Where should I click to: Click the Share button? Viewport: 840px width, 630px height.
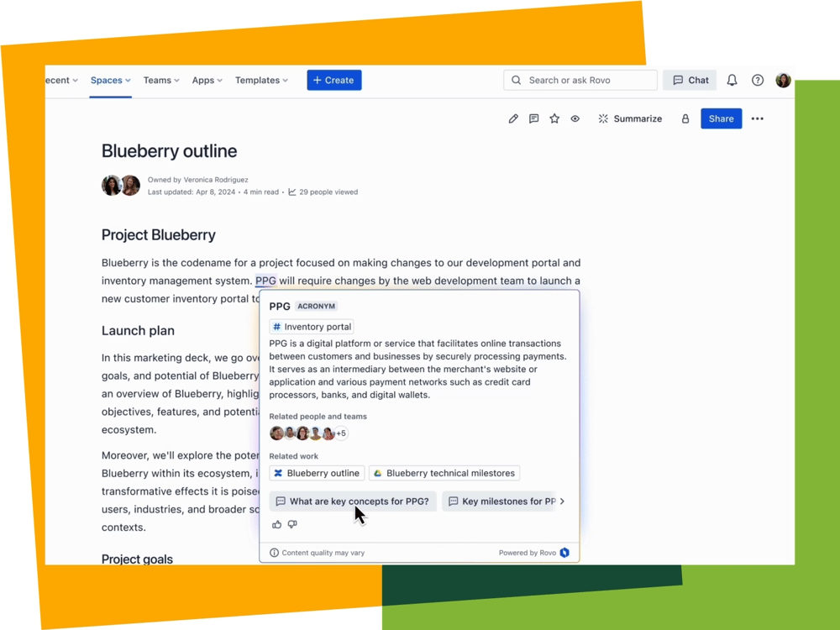pyautogui.click(x=721, y=119)
